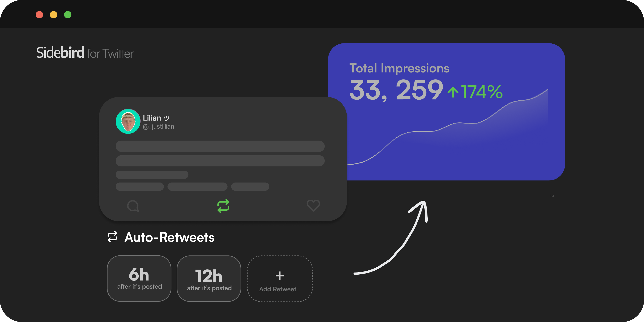Toggle the green retweet icon on tweet
The image size is (644, 322).
pyautogui.click(x=223, y=206)
